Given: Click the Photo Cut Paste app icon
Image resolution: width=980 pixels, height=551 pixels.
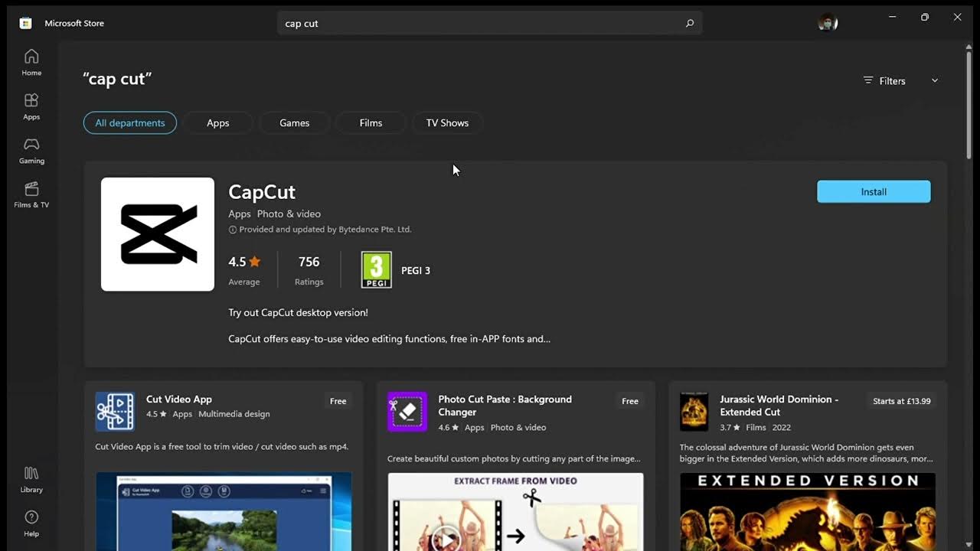Looking at the screenshot, I should (x=407, y=412).
